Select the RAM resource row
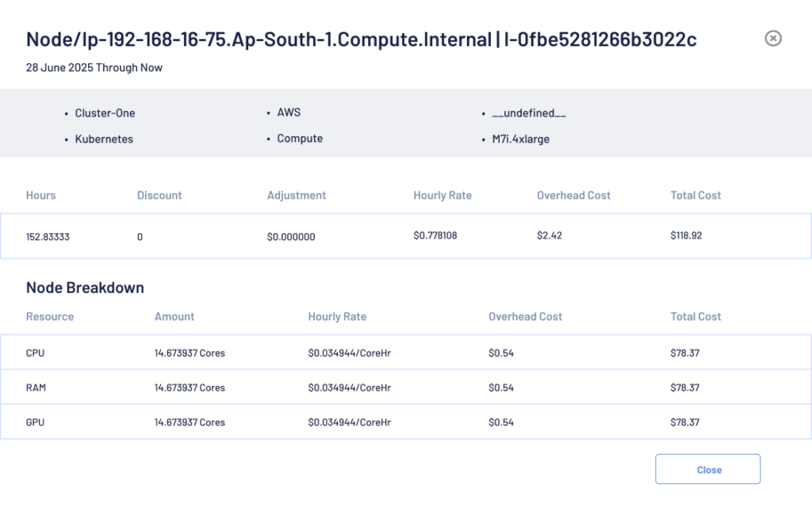The height and width of the screenshot is (508, 812). (x=405, y=388)
